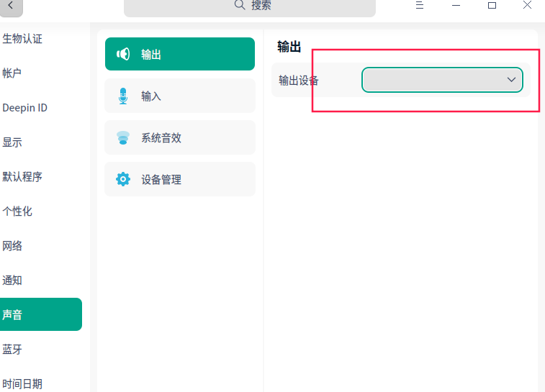This screenshot has width=545, height=392.
Task: Open 蓝牙 in the sidebar
Action: [12, 350]
